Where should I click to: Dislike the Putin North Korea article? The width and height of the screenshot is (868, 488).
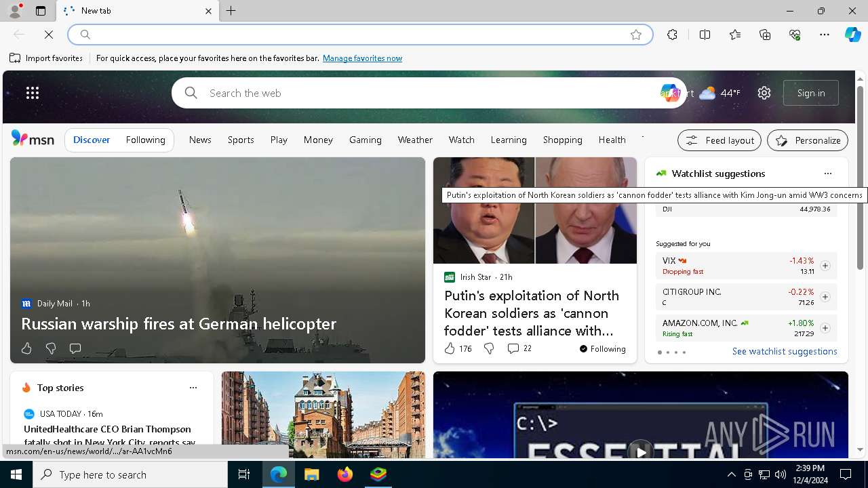[489, 348]
